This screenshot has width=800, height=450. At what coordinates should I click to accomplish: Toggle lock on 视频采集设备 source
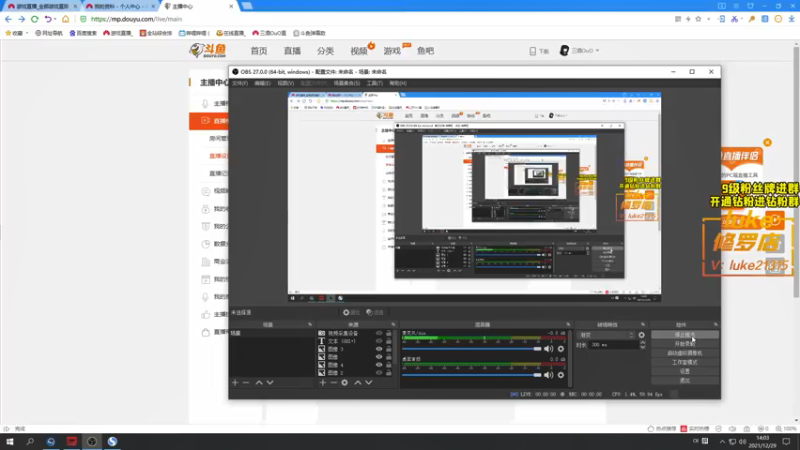coord(389,333)
